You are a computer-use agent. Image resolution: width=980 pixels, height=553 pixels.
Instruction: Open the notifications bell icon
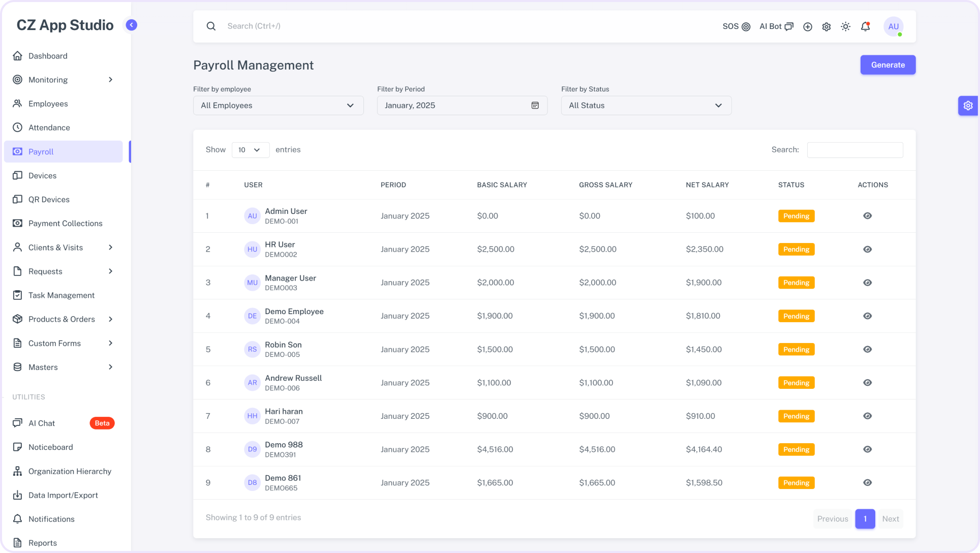865,26
